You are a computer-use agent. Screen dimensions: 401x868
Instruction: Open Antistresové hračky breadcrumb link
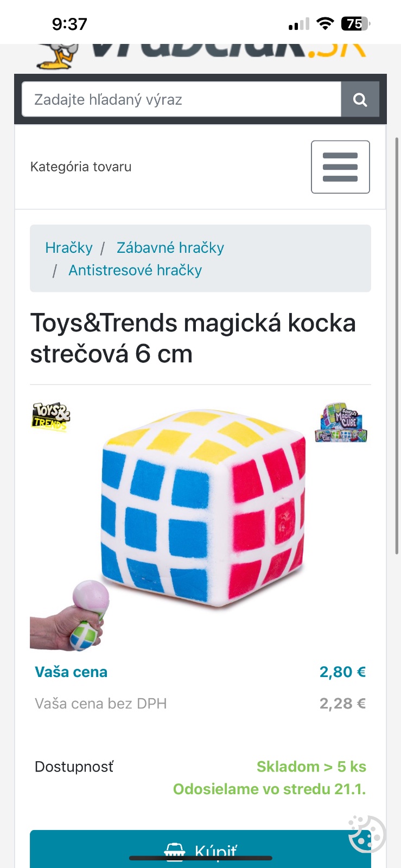135,270
